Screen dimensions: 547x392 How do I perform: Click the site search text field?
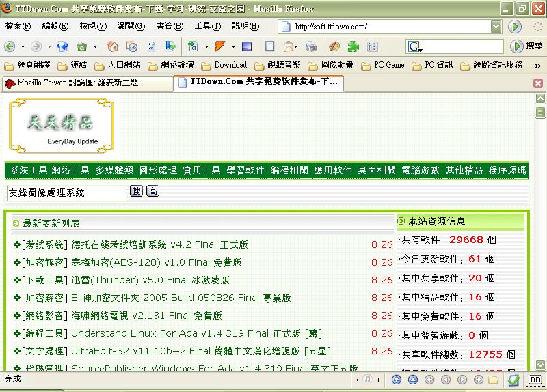point(66,193)
